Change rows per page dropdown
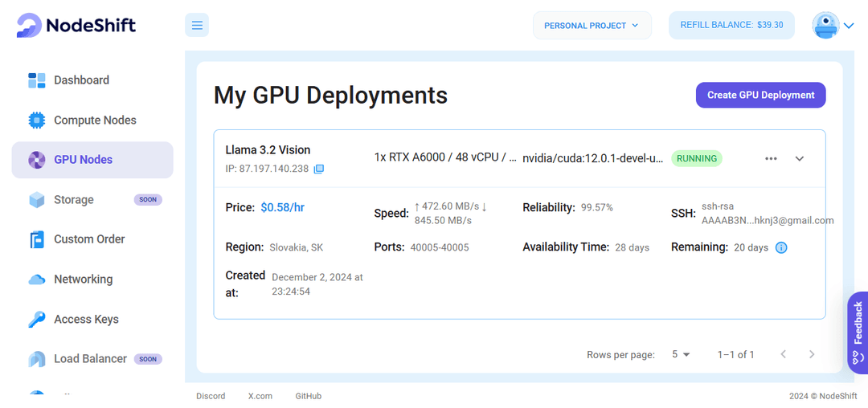 (x=681, y=354)
